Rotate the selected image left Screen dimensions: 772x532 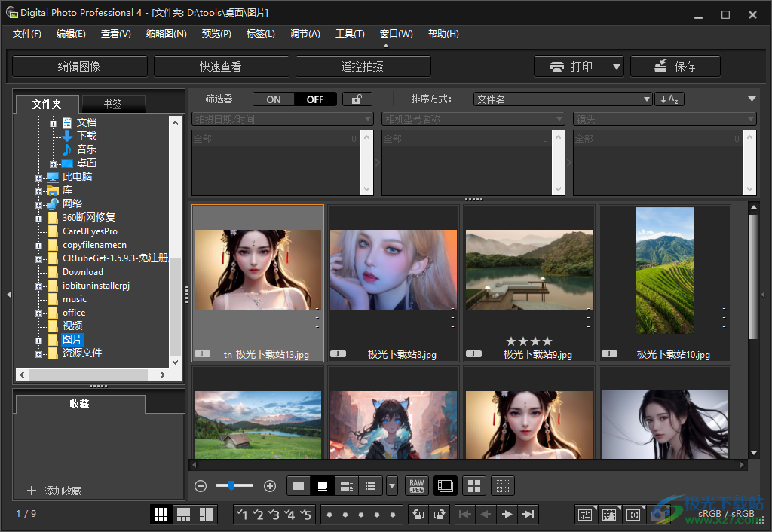point(418,514)
